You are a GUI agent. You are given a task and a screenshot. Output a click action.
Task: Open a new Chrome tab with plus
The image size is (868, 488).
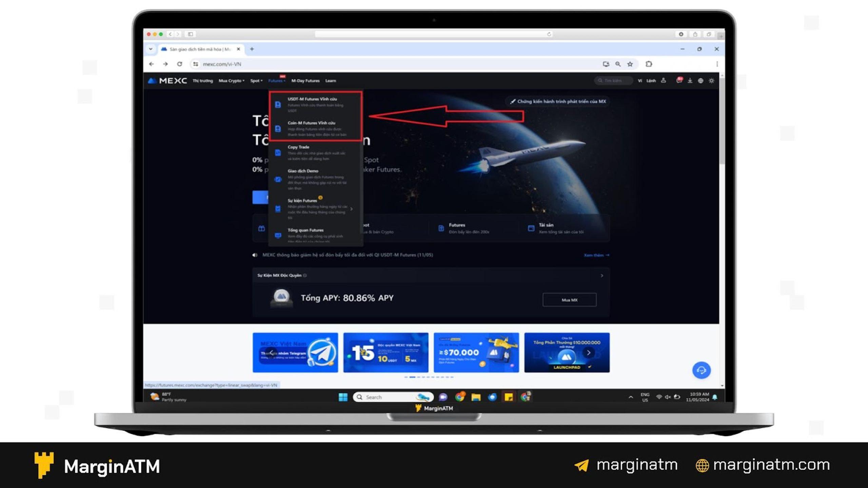coord(252,49)
